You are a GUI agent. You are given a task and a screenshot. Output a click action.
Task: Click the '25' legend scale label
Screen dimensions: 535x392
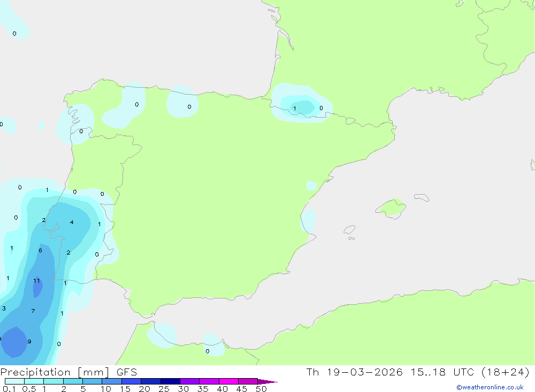tap(164, 389)
